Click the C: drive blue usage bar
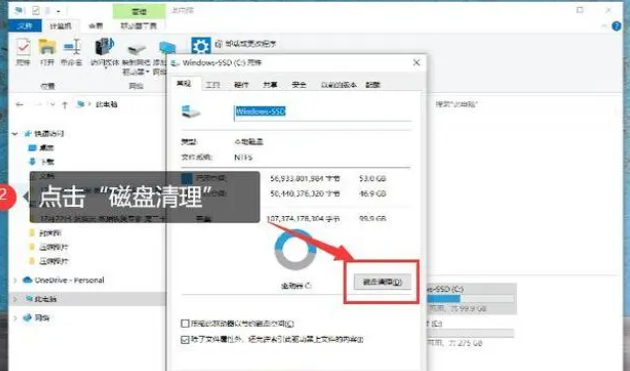Viewport: 630px width, 371px height. [444, 299]
